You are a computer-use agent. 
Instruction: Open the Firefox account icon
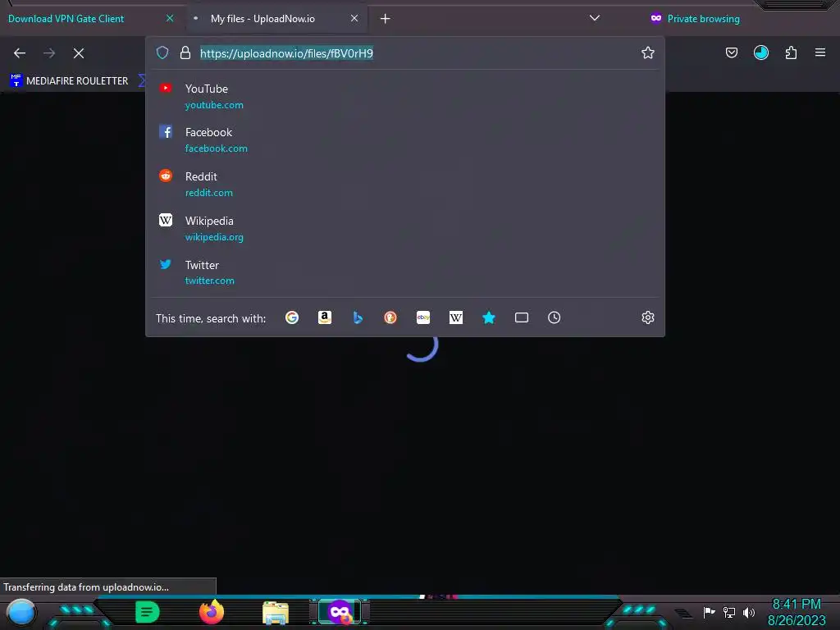pyautogui.click(x=760, y=52)
